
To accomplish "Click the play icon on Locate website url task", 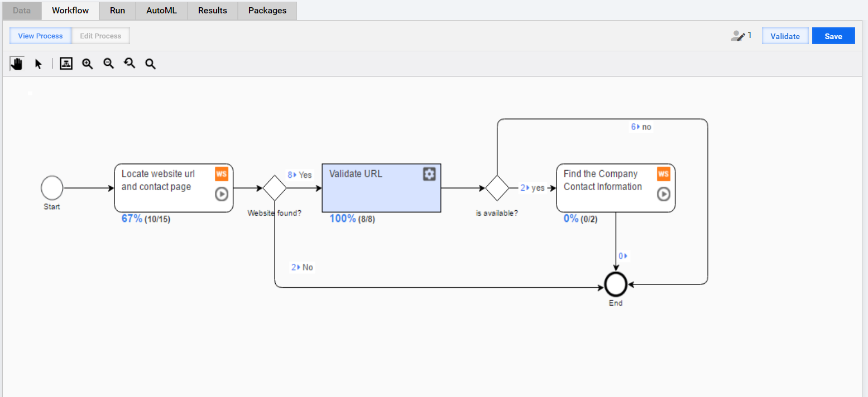I will click(222, 194).
